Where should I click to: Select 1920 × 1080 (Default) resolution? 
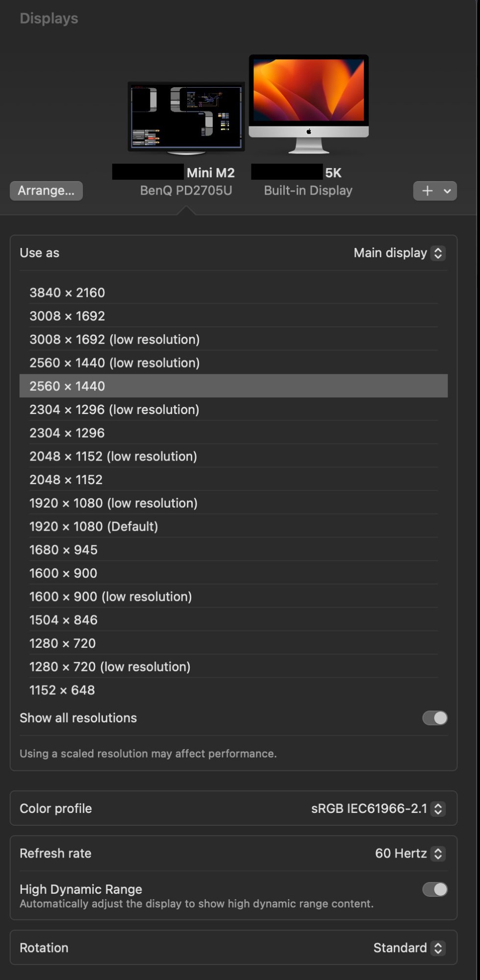coord(233,526)
